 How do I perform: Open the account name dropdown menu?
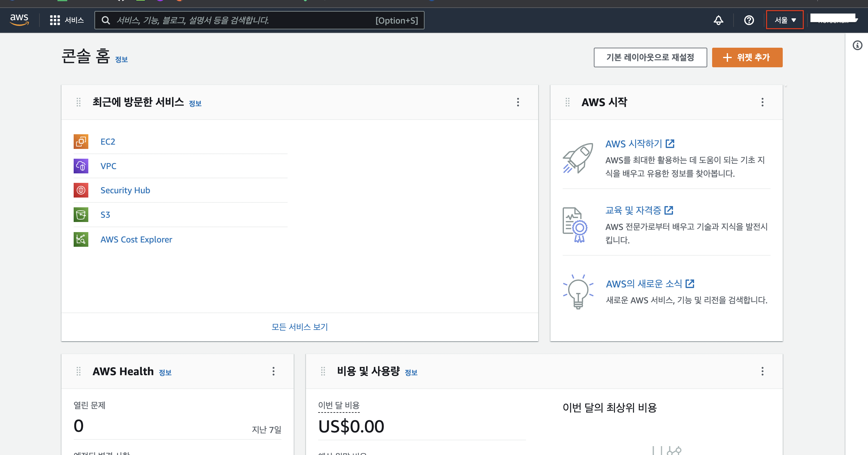(x=834, y=19)
